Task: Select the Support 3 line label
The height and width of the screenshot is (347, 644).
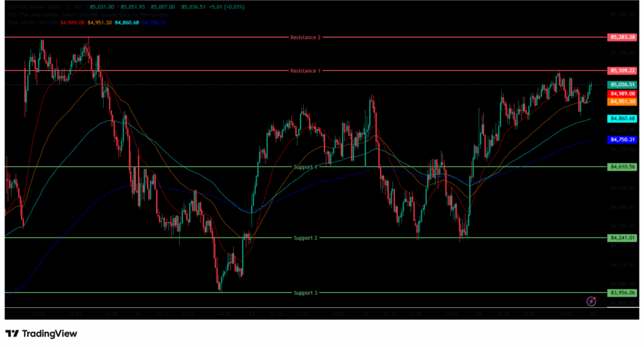Action: [306, 293]
